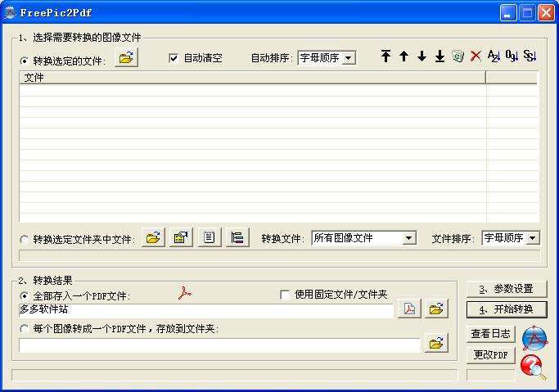Image resolution: width=559 pixels, height=392 pixels.
Task: Close the FreePic2Pdf window
Action: pos(546,13)
